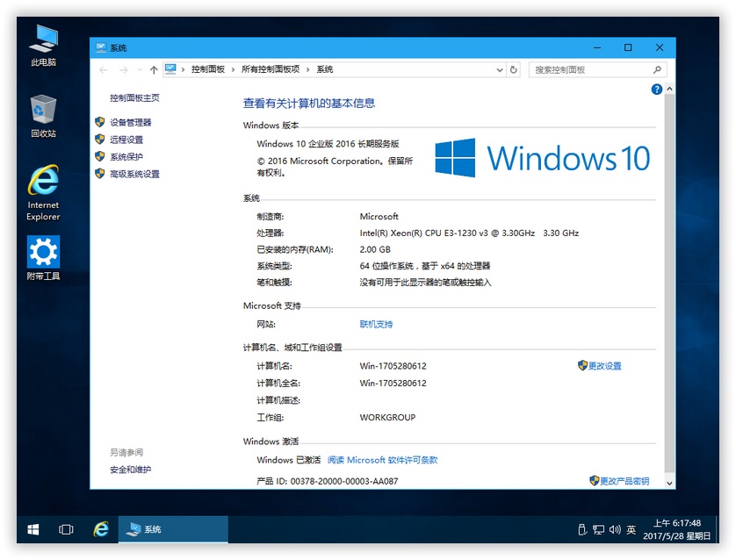Go to 控制面板主页 link

[134, 98]
